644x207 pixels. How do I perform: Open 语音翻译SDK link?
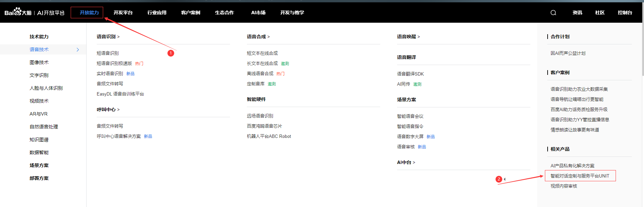pos(410,74)
